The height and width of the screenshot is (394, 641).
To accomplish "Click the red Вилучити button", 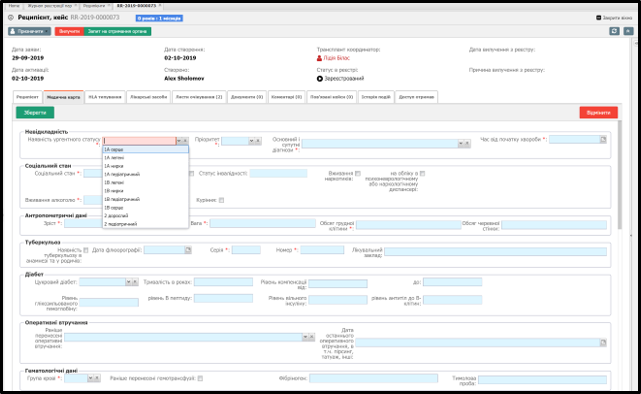I will pos(69,31).
